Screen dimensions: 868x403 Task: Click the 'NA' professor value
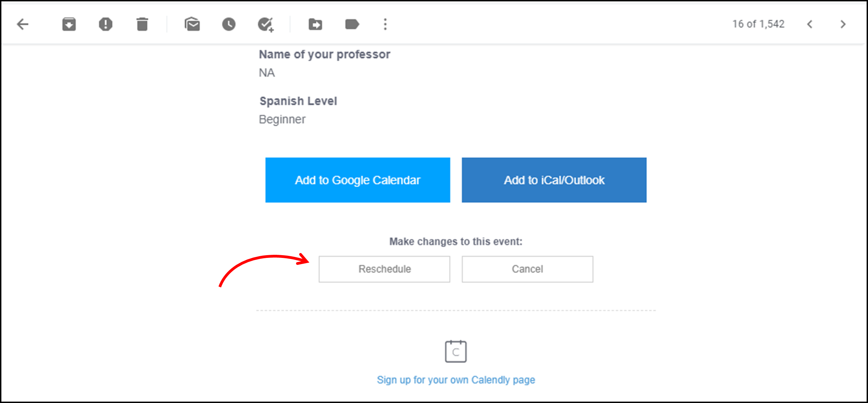(x=267, y=73)
